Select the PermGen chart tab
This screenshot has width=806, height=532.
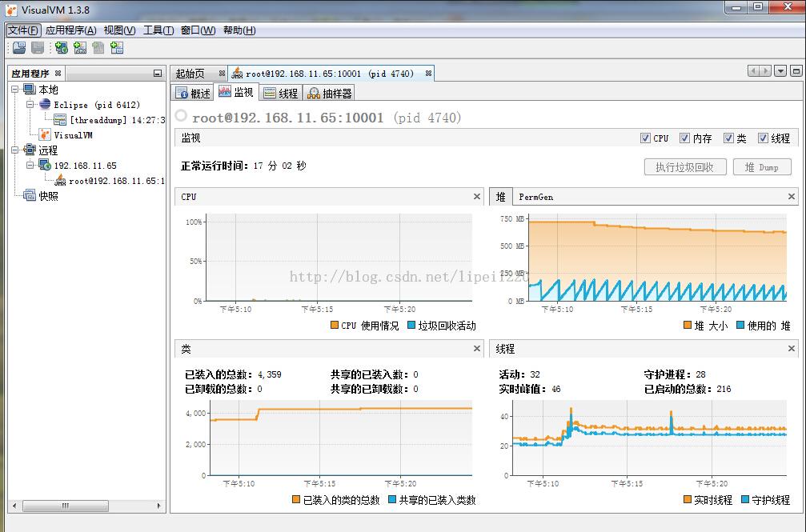click(535, 197)
